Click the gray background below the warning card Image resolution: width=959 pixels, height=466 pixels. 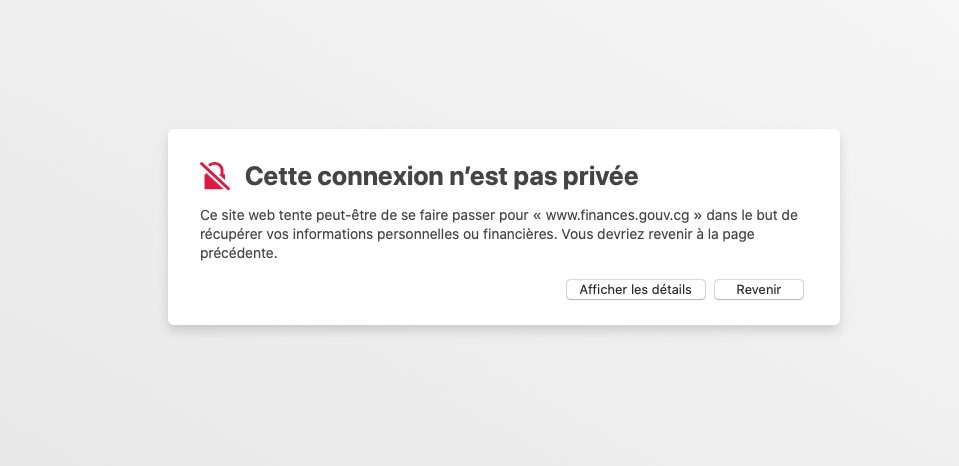coord(480,400)
